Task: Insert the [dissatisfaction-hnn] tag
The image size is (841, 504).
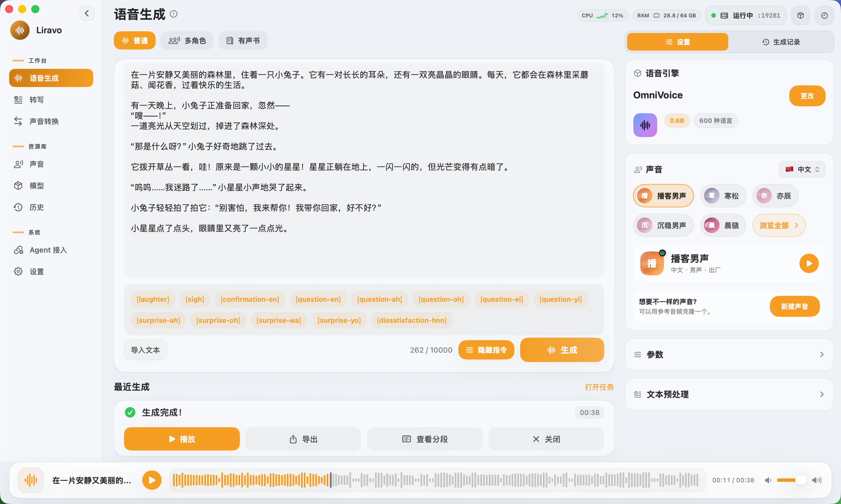Action: 412,320
